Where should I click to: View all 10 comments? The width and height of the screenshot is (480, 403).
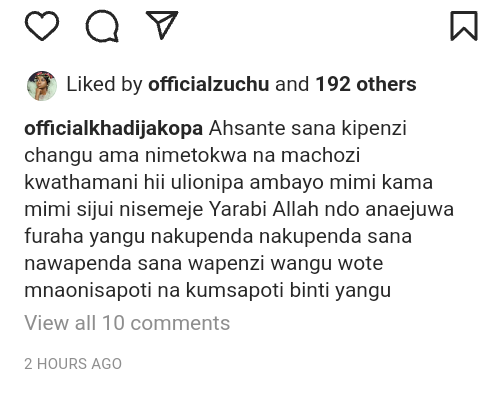click(127, 323)
